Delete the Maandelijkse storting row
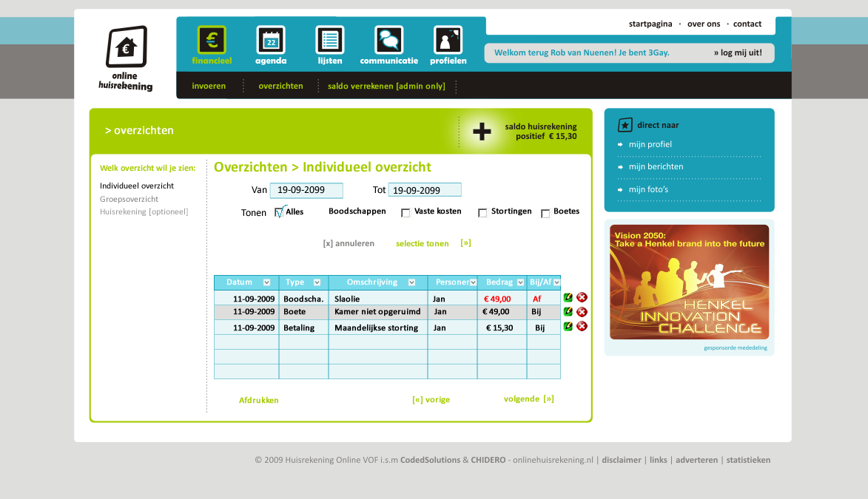The image size is (868, 499). click(582, 326)
